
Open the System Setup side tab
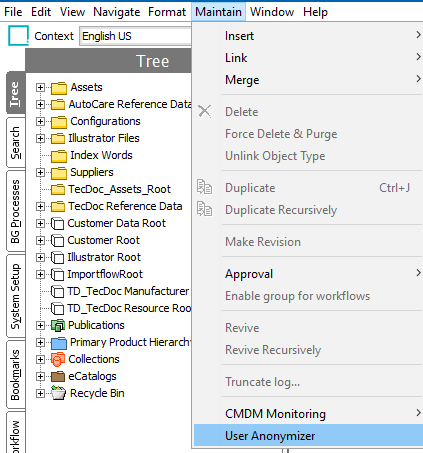15,296
